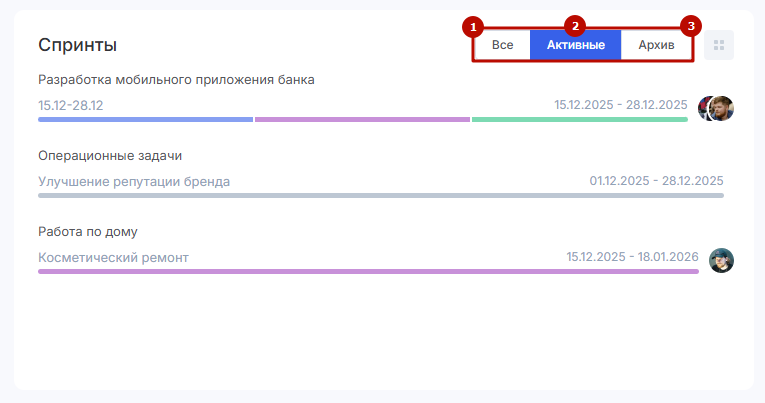Click the red badge numbered 2
Image resolution: width=765 pixels, height=403 pixels.
(574, 25)
